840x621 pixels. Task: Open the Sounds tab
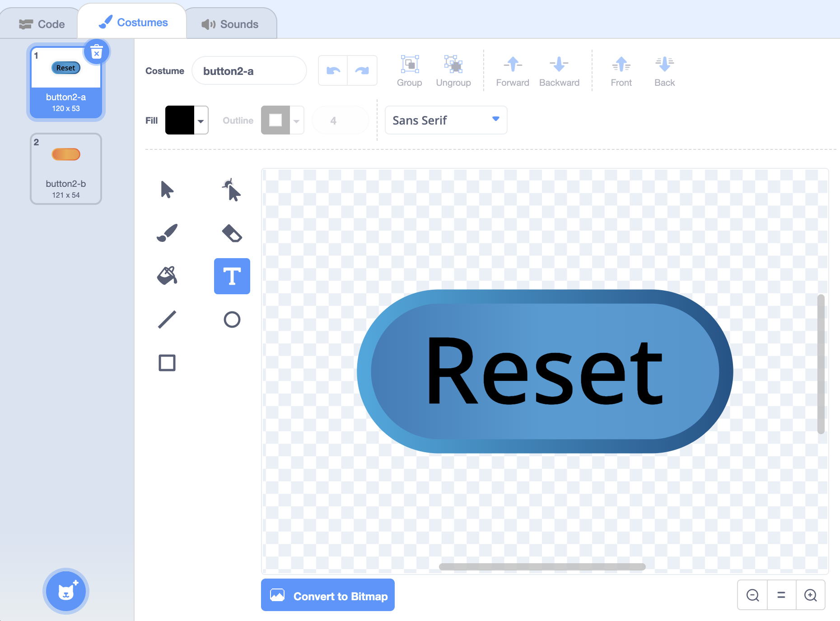[x=230, y=24]
